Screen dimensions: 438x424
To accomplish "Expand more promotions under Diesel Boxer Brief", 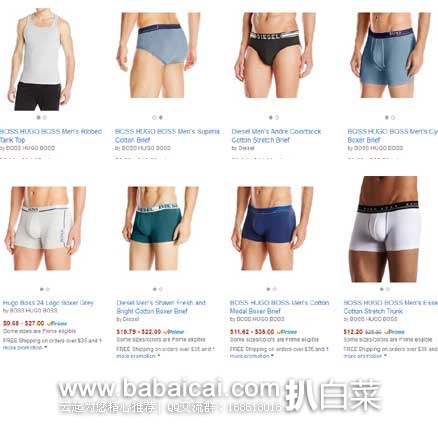I will click(x=138, y=356).
